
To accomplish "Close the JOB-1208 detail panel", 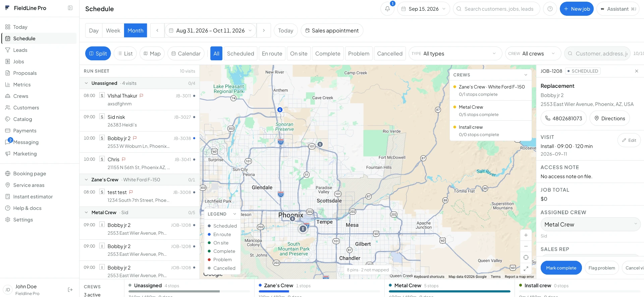I will [637, 71].
